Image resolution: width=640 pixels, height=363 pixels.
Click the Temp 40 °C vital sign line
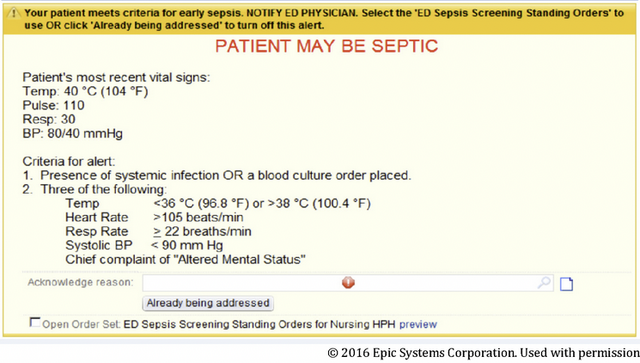(85, 91)
